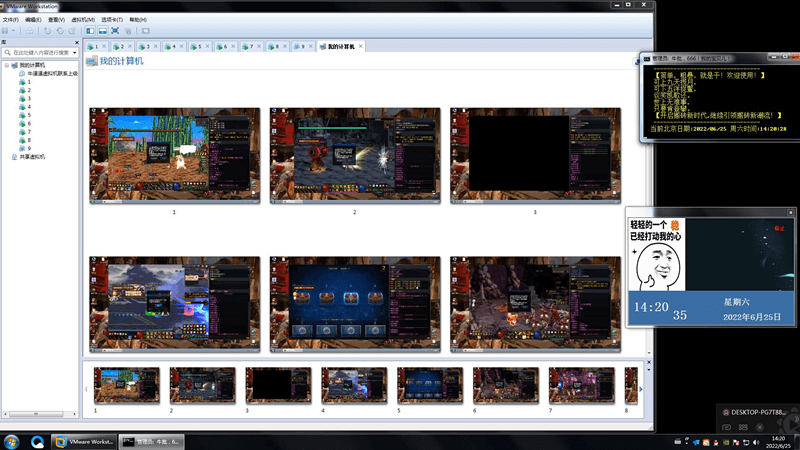This screenshot has height=450, width=800.
Task: Click the DESKTOP-PG7T88 remote session label
Action: [758, 412]
